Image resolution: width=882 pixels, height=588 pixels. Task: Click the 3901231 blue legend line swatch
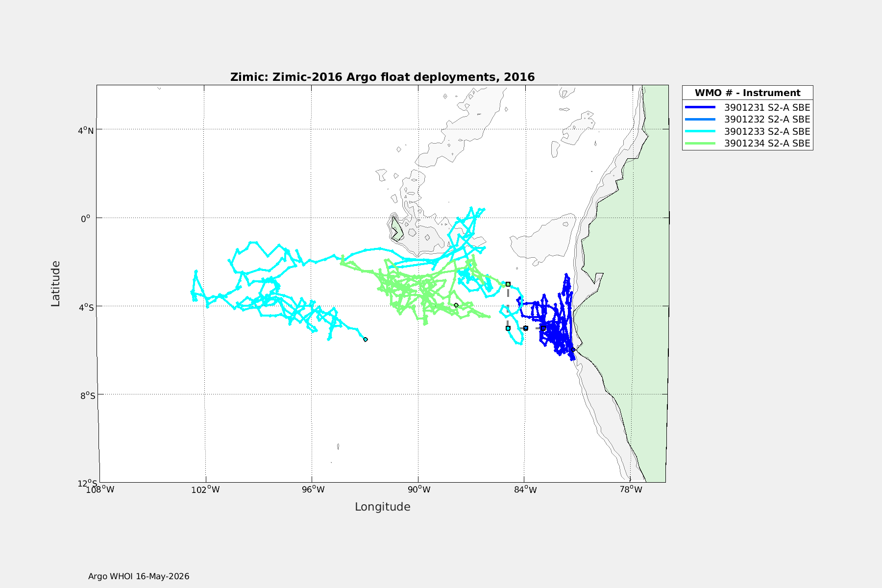(x=700, y=107)
